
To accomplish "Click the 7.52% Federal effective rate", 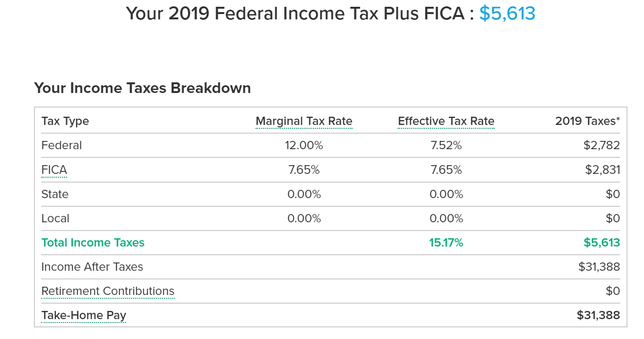I will pyautogui.click(x=446, y=145).
